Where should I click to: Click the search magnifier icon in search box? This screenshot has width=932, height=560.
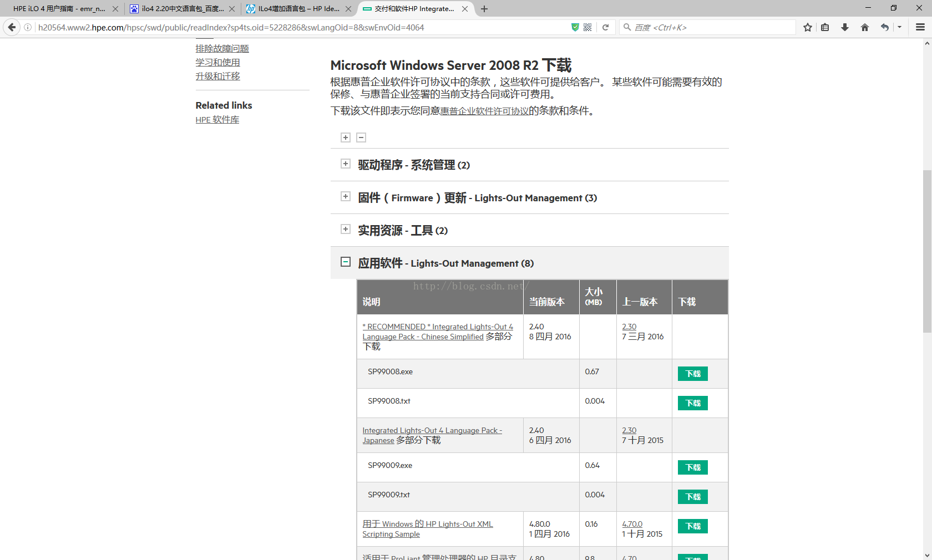(627, 27)
